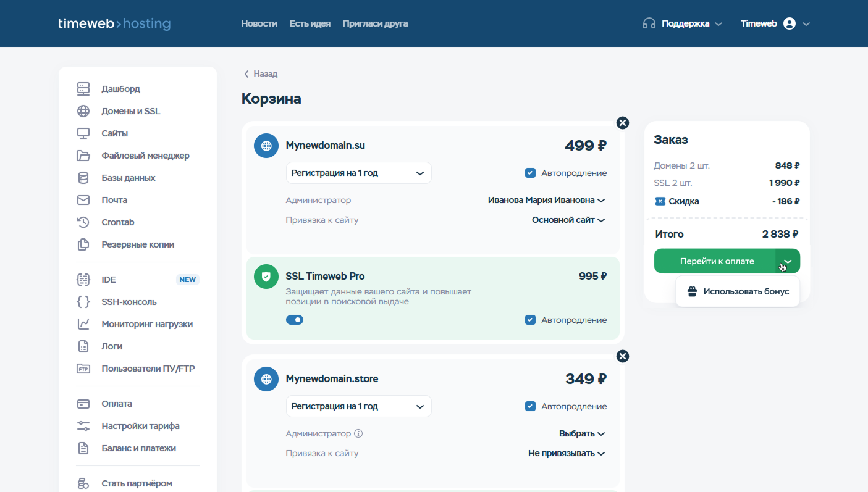The height and width of the screenshot is (492, 868).
Task: Click the envelope icon for Почта
Action: (x=83, y=200)
